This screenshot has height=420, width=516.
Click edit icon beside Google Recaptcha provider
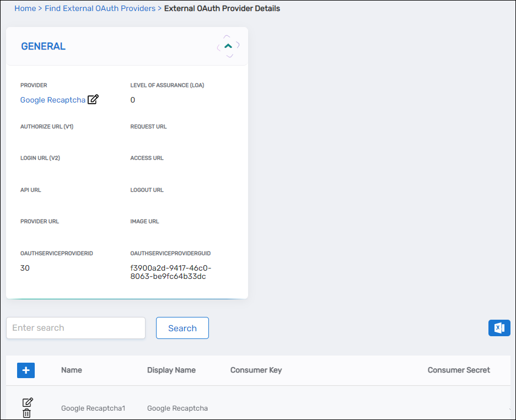93,100
